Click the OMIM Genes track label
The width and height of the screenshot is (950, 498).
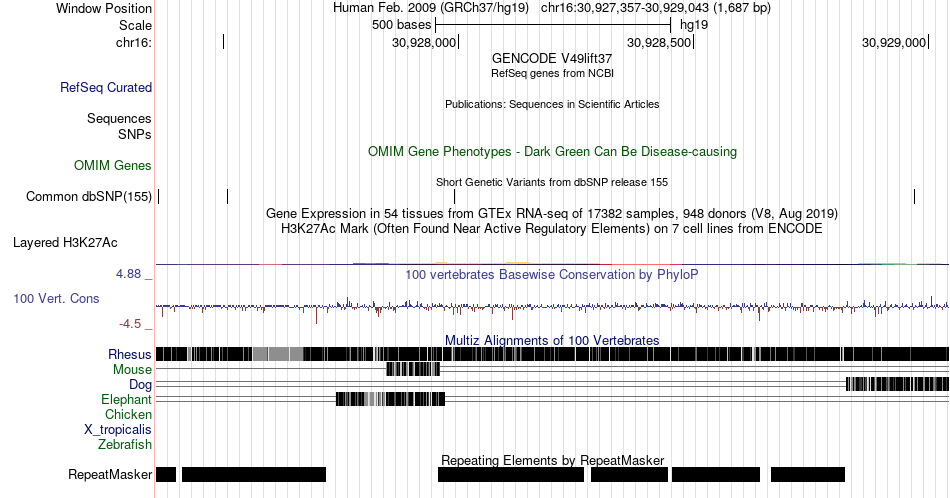click(113, 165)
